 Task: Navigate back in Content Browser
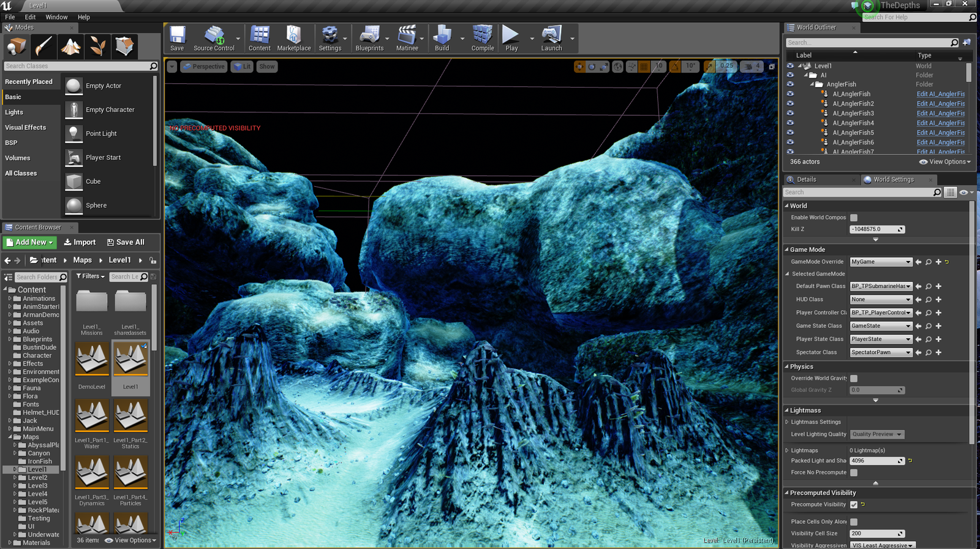(x=7, y=260)
